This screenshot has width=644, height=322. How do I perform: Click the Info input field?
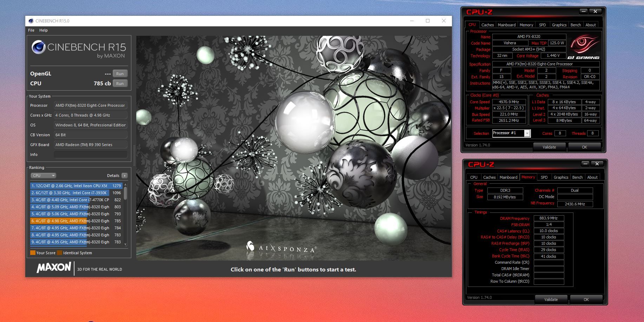tap(91, 155)
